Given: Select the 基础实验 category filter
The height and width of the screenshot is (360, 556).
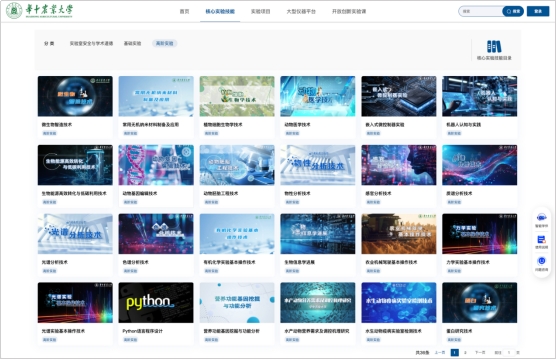Looking at the screenshot, I should 132,43.
